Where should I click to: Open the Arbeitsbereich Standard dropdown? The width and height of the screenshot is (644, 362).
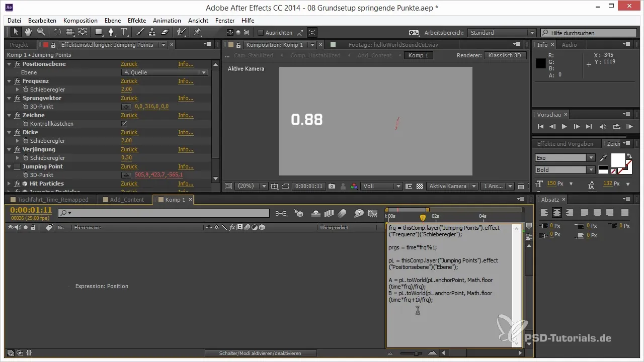point(501,33)
